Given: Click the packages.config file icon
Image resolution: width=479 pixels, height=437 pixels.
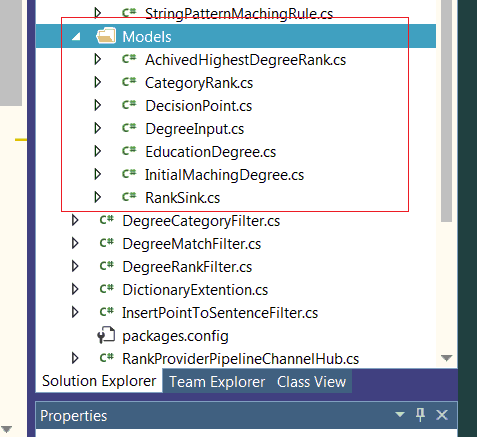Looking at the screenshot, I should point(106,335).
